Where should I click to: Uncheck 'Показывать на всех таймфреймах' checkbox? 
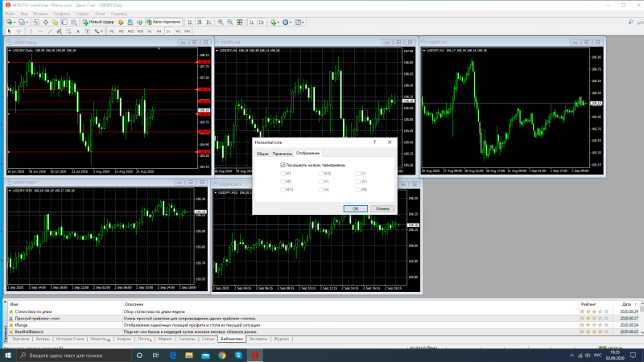283,165
